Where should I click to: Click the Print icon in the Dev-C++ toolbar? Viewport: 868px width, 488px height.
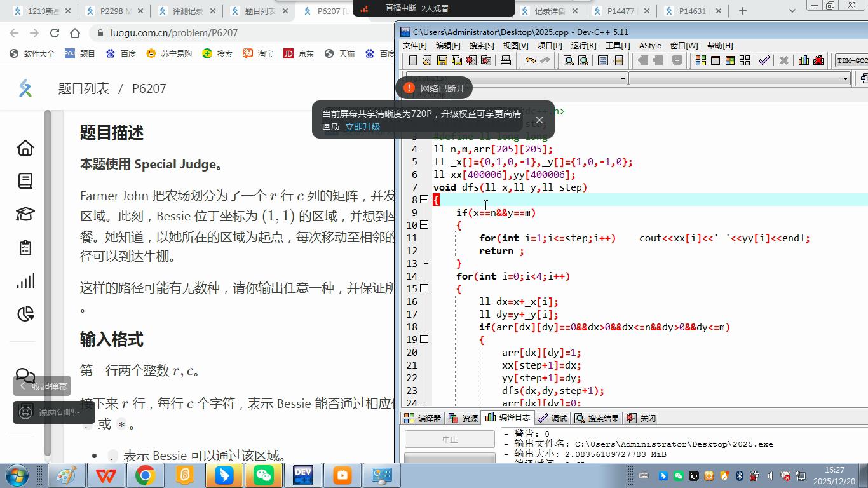point(506,60)
